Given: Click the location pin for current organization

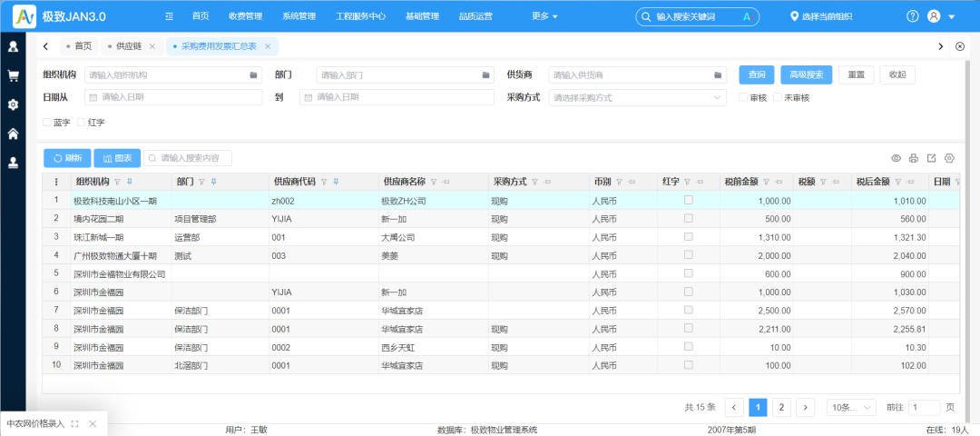Looking at the screenshot, I should (x=794, y=16).
